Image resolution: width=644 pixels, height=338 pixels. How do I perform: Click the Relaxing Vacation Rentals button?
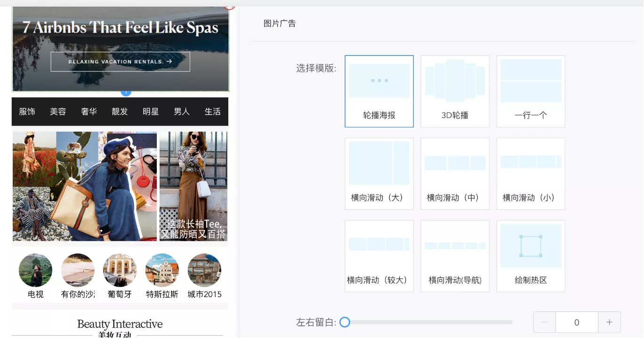point(120,62)
